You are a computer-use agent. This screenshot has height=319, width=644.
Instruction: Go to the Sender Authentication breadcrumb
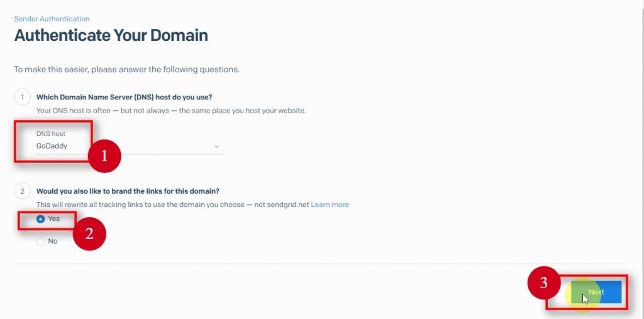(52, 19)
